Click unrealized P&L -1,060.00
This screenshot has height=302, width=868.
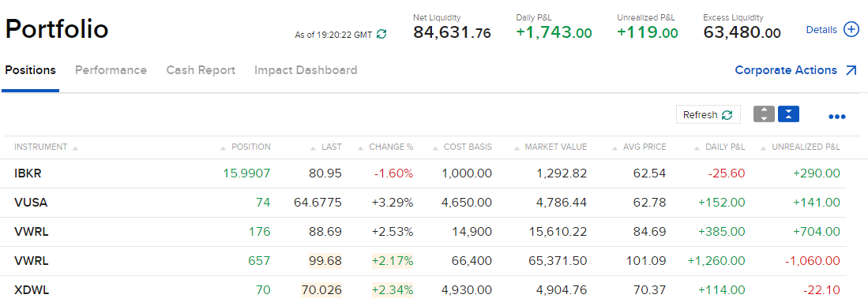[x=812, y=261]
